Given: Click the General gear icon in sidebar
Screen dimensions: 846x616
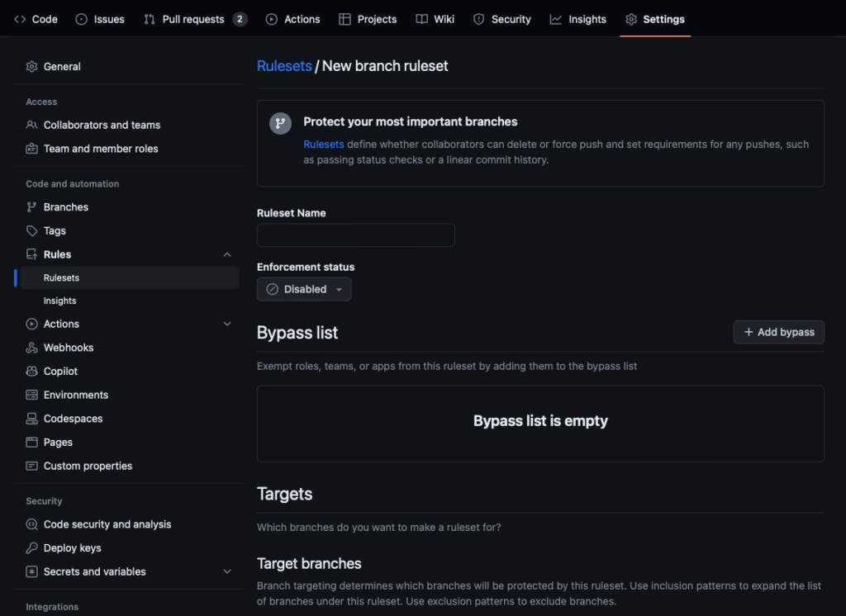Looking at the screenshot, I should [x=31, y=66].
